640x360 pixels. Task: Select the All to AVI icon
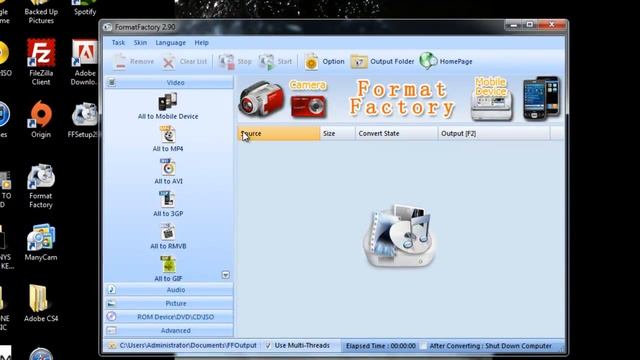pos(168,167)
